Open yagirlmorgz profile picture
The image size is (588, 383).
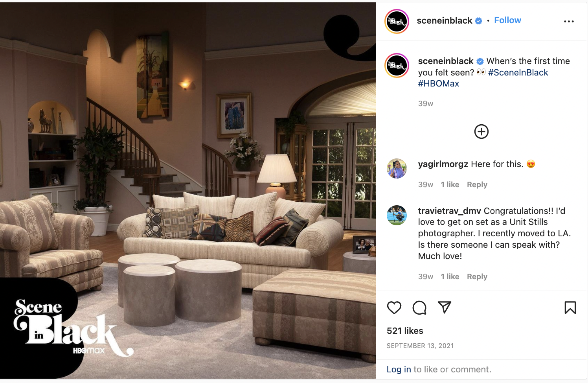(397, 169)
